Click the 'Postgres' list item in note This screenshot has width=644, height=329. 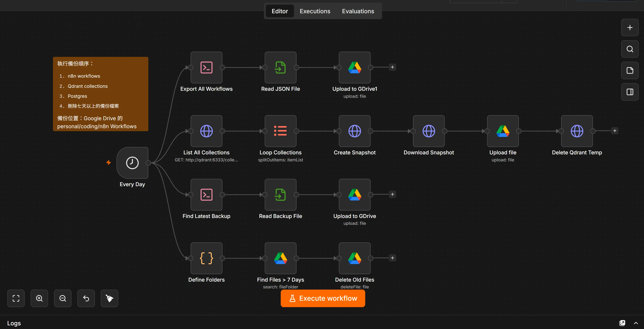pos(77,96)
